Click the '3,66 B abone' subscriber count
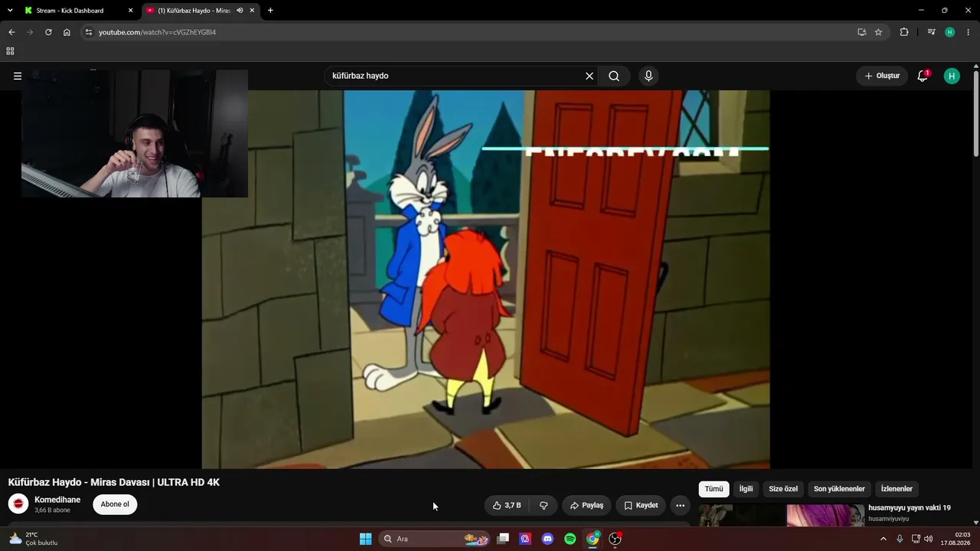 pyautogui.click(x=52, y=510)
